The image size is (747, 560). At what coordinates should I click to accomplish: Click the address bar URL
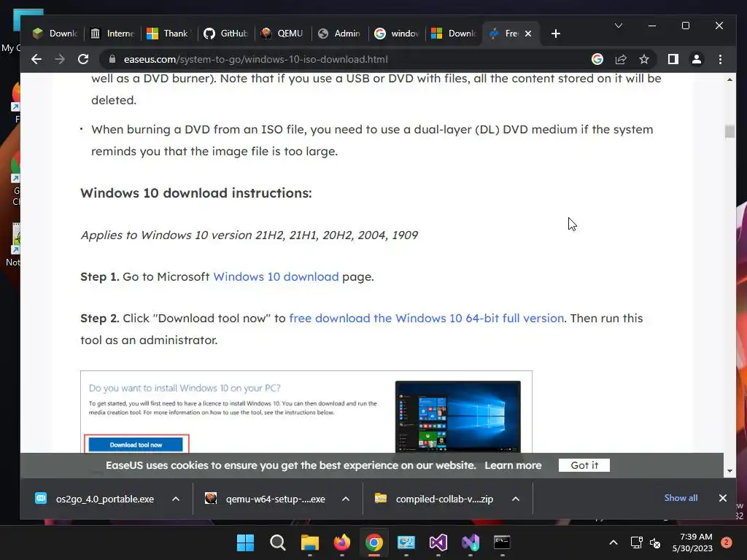(256, 60)
